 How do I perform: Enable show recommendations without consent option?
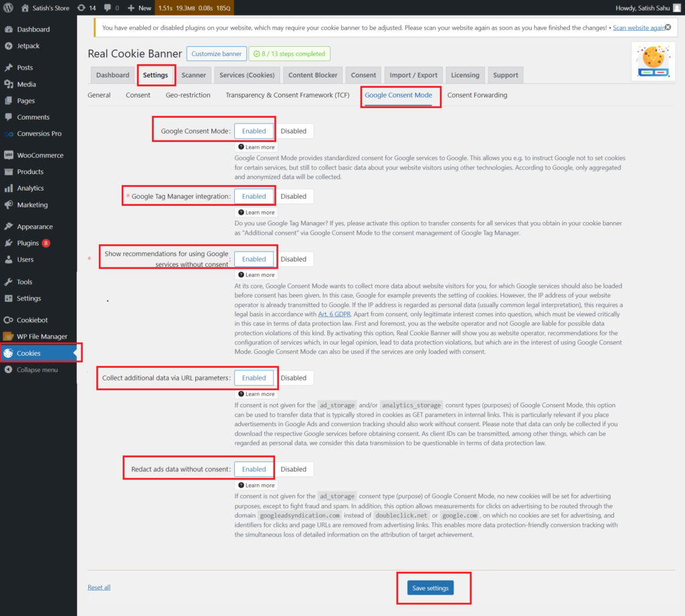click(254, 259)
